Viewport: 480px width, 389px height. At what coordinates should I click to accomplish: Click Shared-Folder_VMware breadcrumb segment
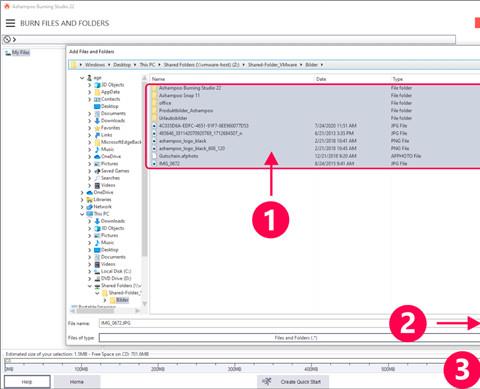pyautogui.click(x=272, y=65)
